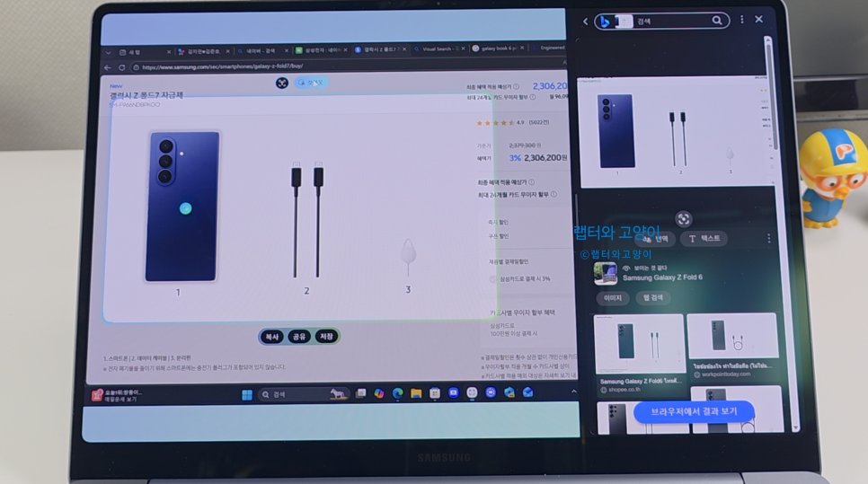Image resolution: width=868 pixels, height=484 pixels.
Task: Open File Explorer from the taskbar
Action: pos(416,393)
